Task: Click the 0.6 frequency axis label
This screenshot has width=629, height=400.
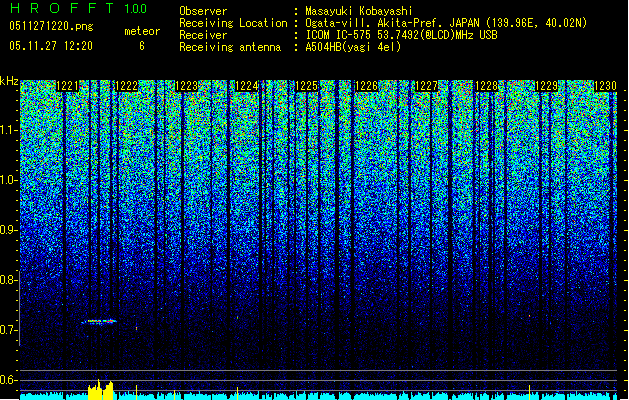Action: [9, 380]
